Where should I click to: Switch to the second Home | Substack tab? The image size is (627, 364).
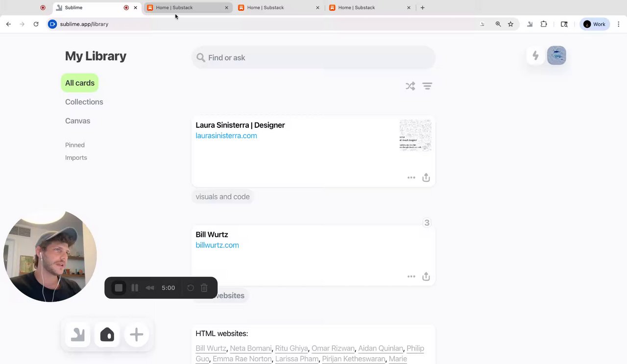[279, 7]
